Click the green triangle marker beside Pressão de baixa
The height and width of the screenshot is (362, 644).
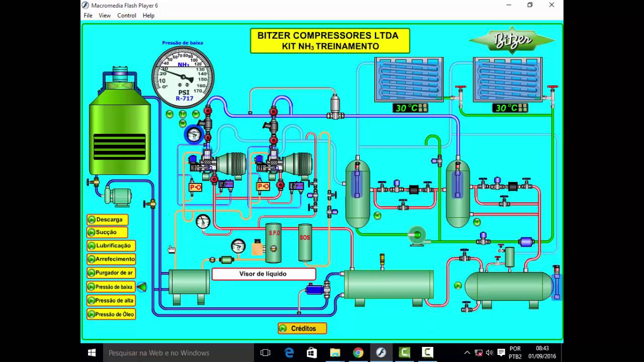click(142, 287)
